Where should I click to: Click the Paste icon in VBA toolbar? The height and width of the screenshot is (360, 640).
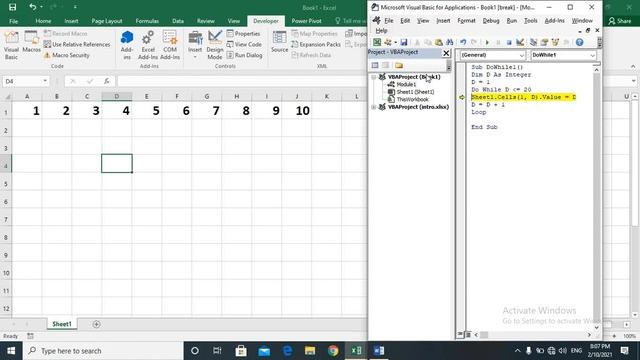[x=438, y=42]
